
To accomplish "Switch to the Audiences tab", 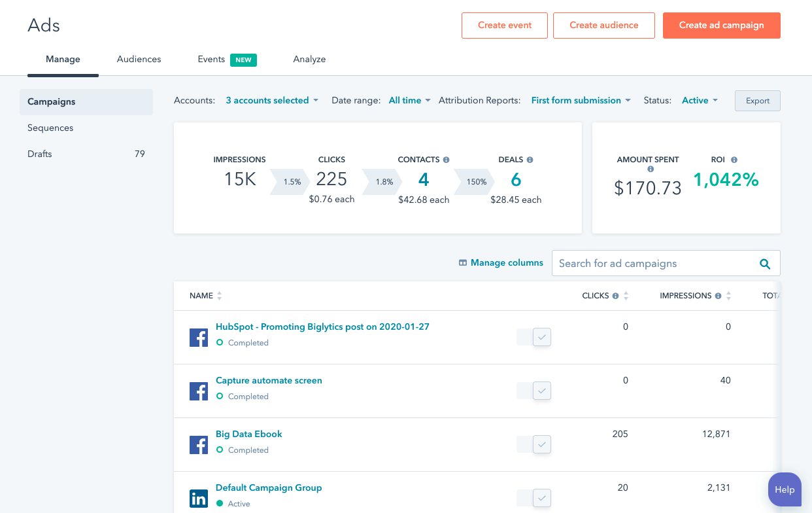I will click(x=139, y=59).
